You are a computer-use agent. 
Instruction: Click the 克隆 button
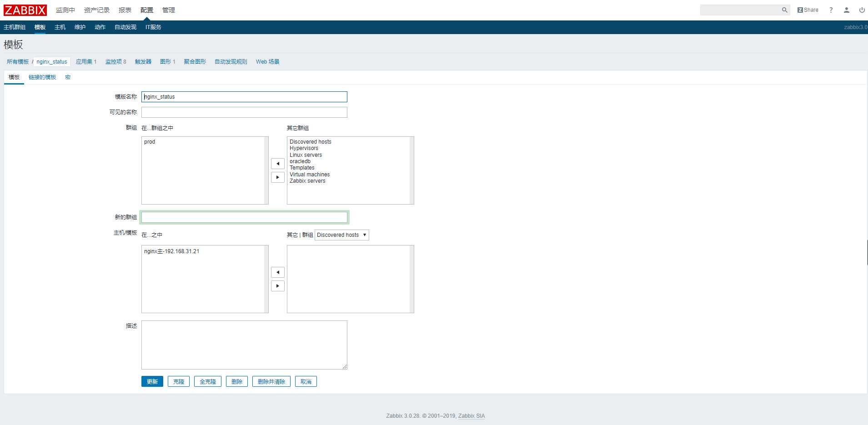point(179,382)
